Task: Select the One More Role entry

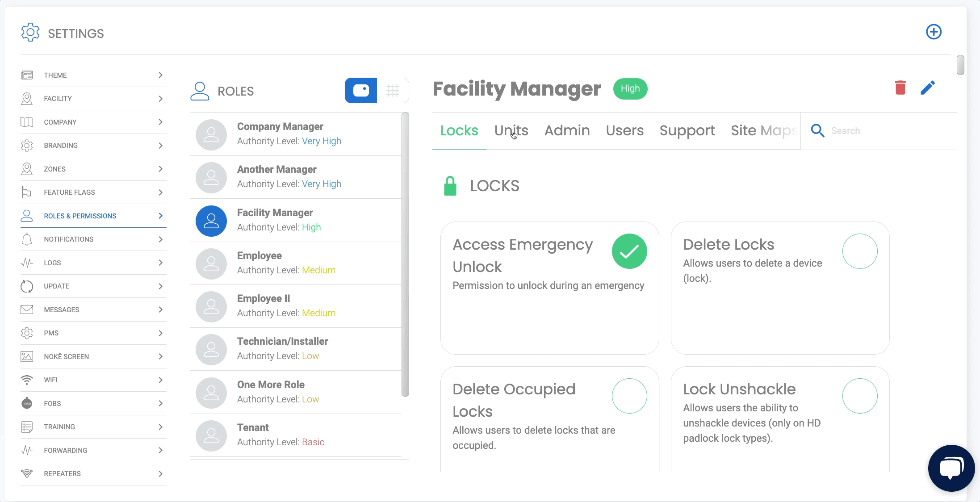Action: (296, 392)
